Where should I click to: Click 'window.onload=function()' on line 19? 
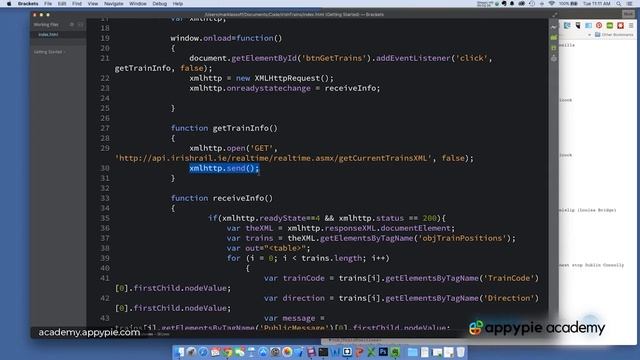tap(226, 38)
